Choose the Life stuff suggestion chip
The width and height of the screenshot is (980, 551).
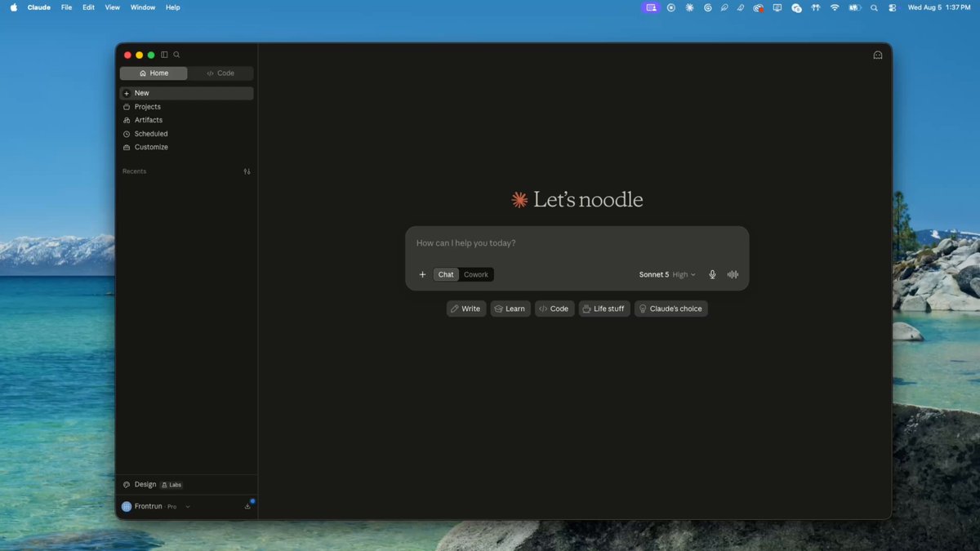coord(604,309)
